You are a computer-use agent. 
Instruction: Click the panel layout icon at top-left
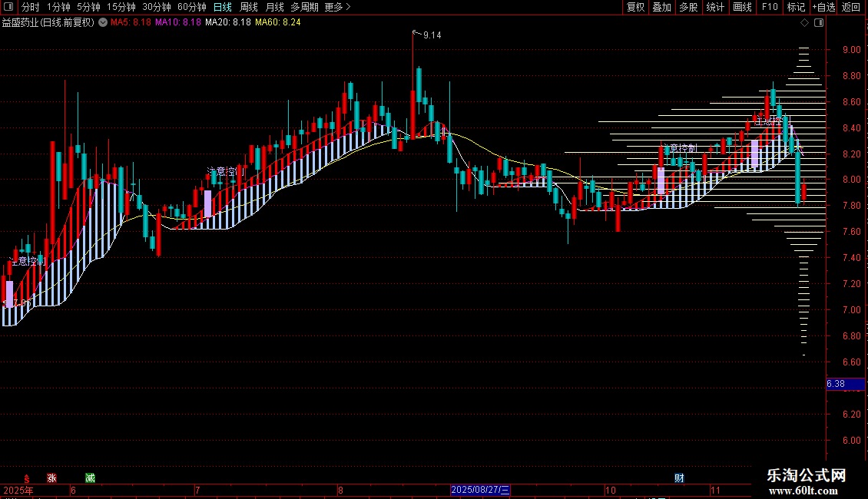pyautogui.click(x=8, y=7)
